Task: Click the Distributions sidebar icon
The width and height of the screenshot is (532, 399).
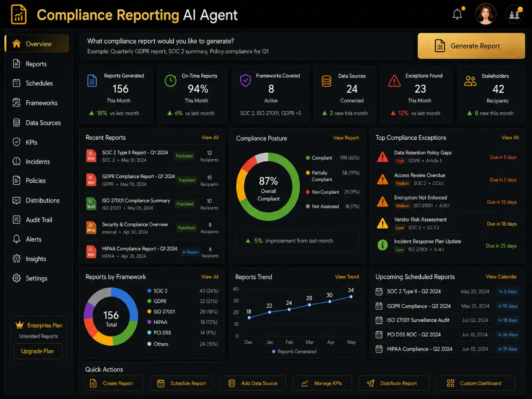Action: [x=16, y=200]
